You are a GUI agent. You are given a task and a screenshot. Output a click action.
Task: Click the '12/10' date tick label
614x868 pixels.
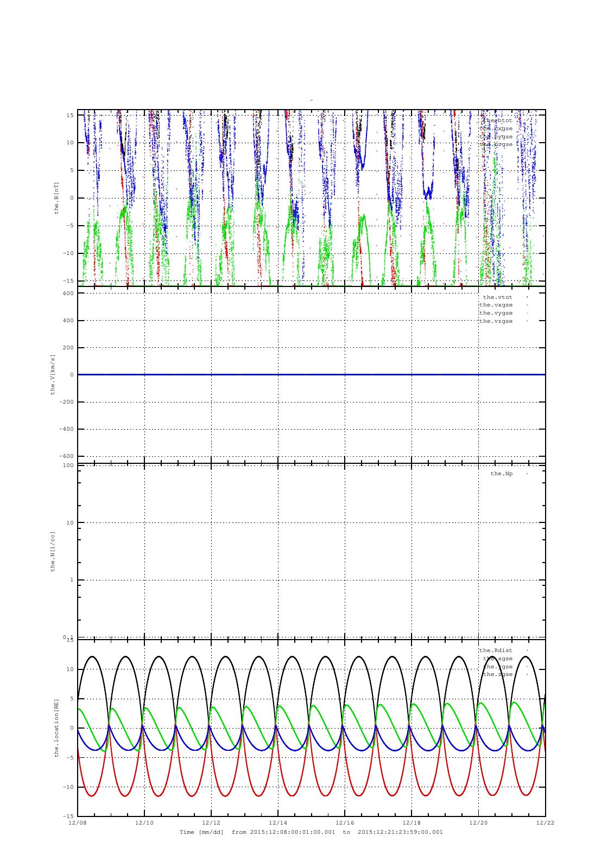click(x=144, y=822)
